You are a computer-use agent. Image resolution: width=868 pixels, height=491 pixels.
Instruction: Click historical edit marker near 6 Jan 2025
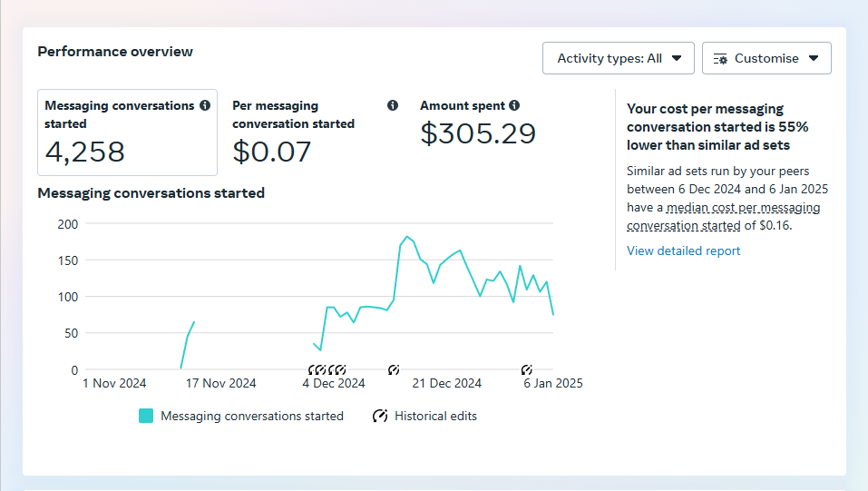[527, 369]
